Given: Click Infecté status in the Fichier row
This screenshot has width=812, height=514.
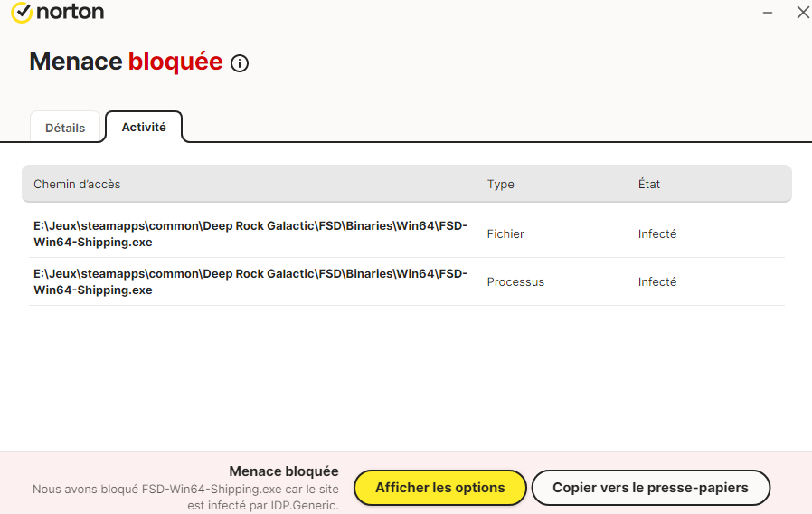Looking at the screenshot, I should pos(657,233).
